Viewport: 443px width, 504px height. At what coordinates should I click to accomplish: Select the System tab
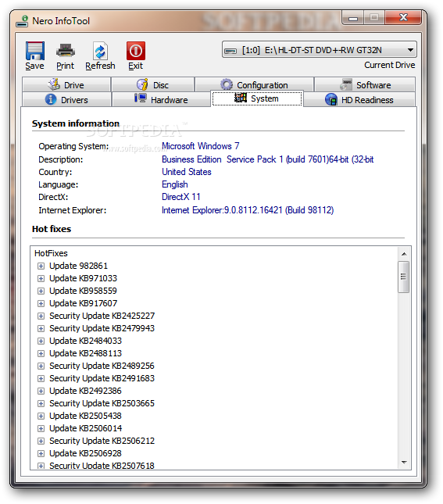click(x=257, y=98)
